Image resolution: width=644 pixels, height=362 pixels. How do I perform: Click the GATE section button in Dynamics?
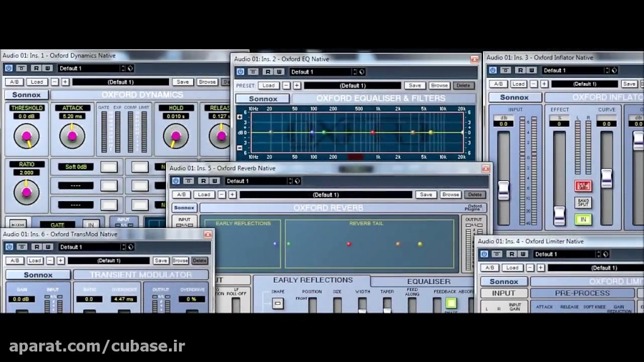click(x=57, y=225)
